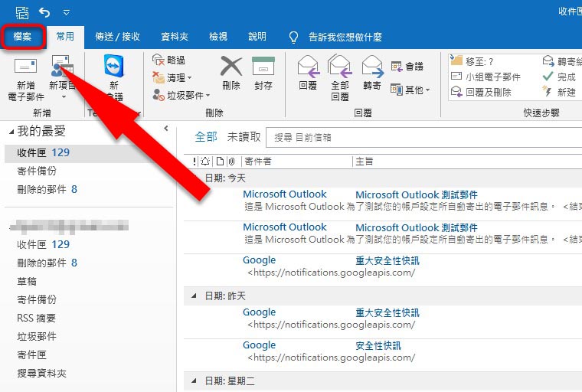Image resolution: width=582 pixels, height=392 pixels.
Task: Sort by importance column icon
Action: 195,161
